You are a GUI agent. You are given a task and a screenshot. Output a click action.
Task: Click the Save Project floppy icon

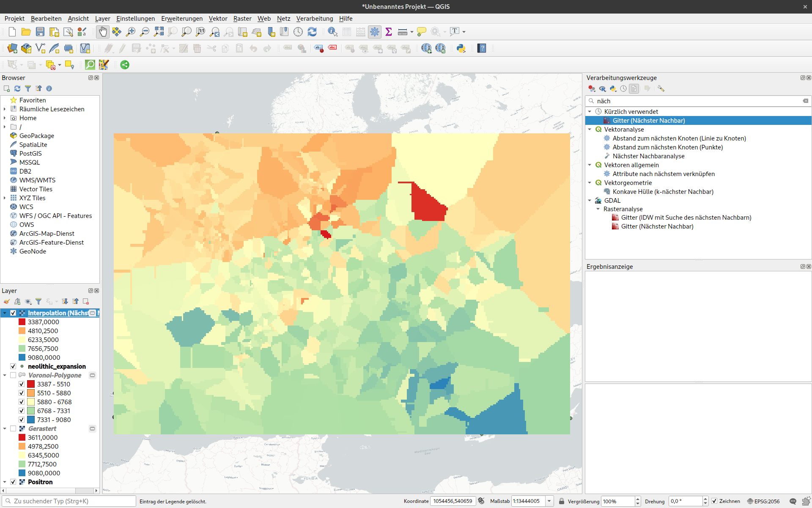[x=40, y=32]
